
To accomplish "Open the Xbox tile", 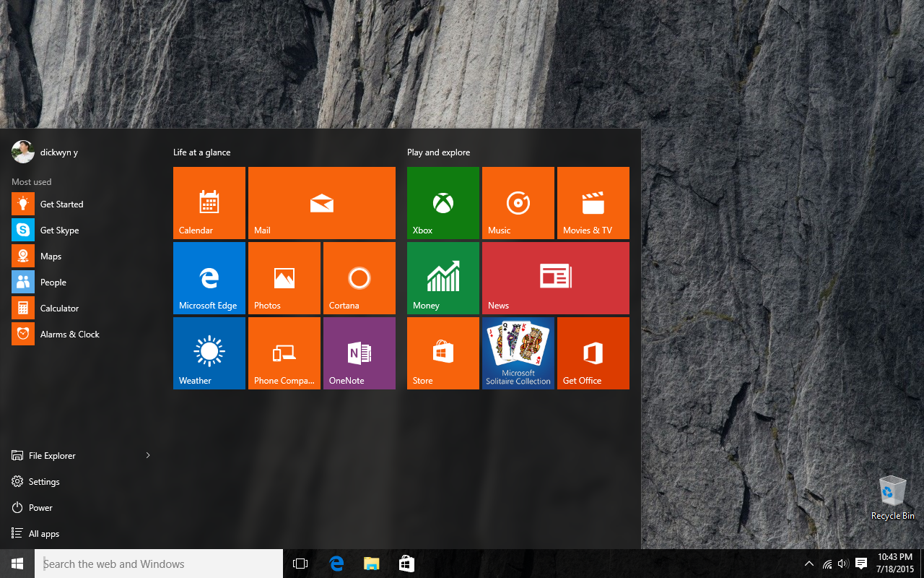I will 443,203.
